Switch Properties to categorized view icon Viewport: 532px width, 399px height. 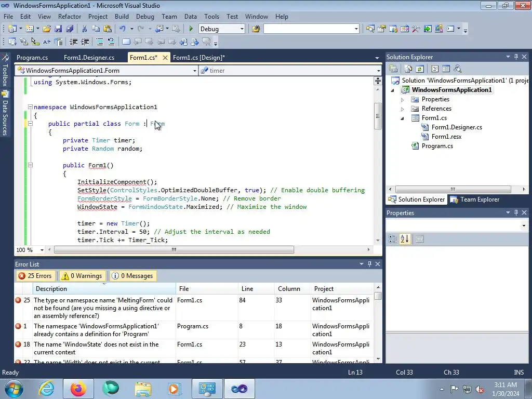[x=393, y=239]
